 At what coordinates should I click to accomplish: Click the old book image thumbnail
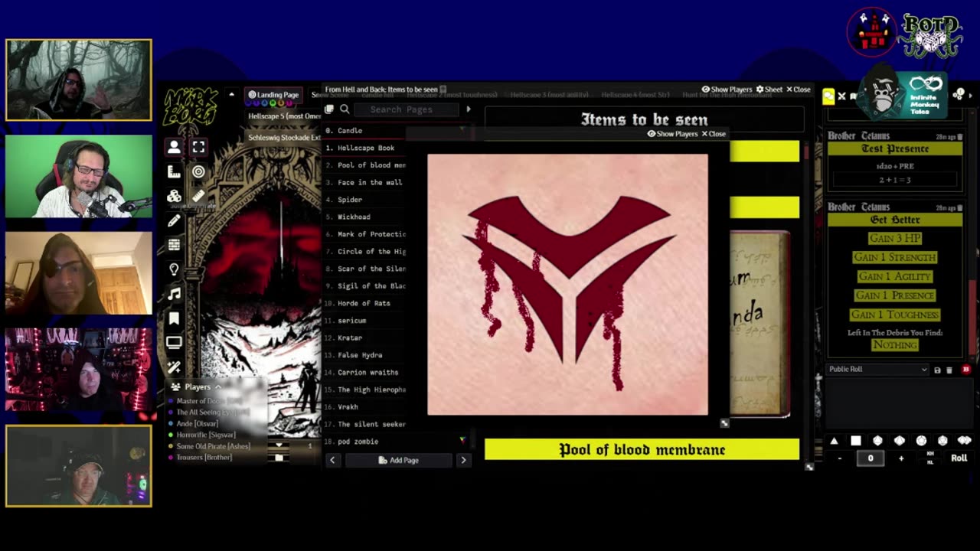click(759, 323)
